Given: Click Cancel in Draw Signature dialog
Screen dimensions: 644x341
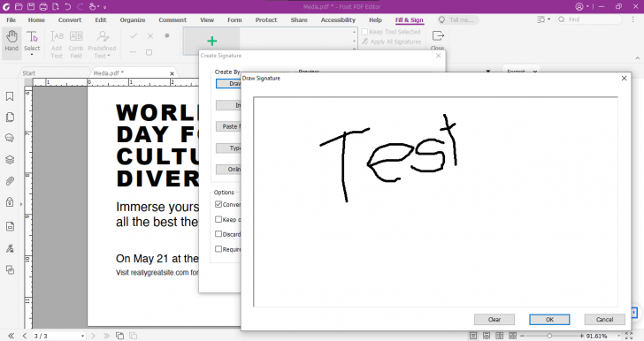Looking at the screenshot, I should point(604,319).
